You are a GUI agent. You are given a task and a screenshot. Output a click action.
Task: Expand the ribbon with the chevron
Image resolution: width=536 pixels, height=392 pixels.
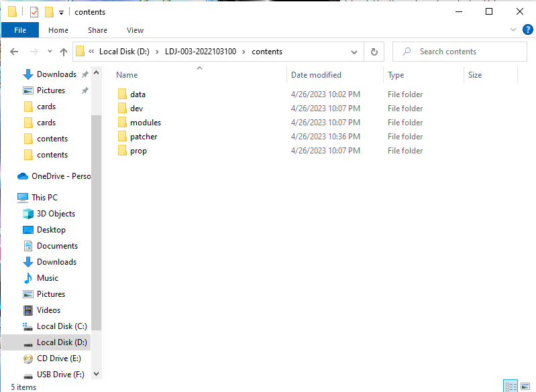(513, 29)
